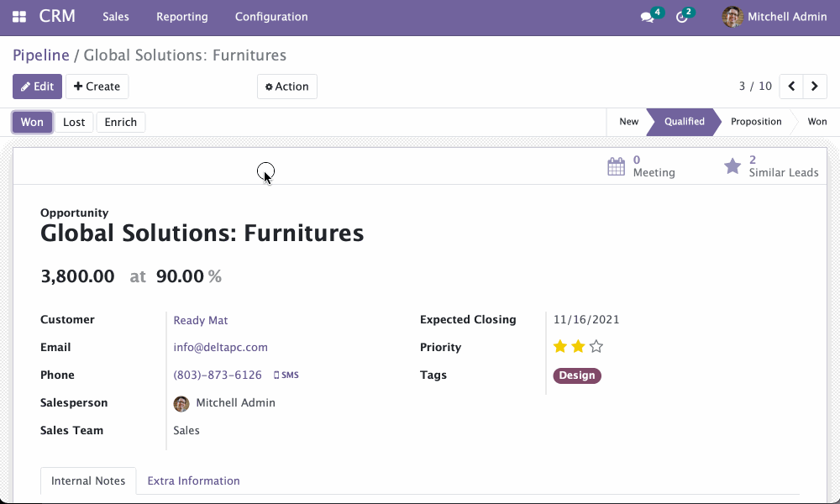Toggle the third priority star on

pyautogui.click(x=595, y=345)
